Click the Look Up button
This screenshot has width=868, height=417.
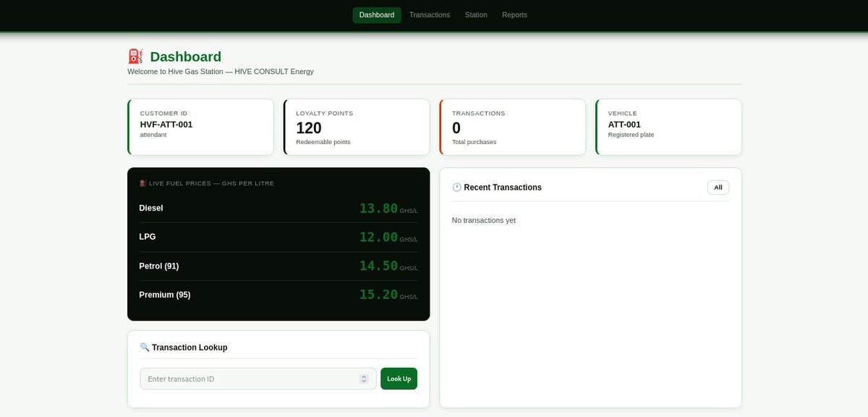click(399, 379)
